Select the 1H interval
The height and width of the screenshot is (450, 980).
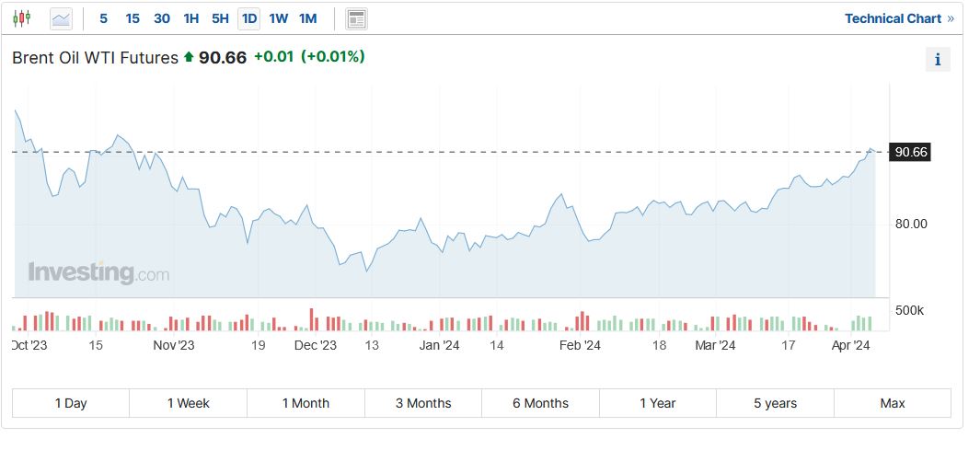tap(191, 18)
